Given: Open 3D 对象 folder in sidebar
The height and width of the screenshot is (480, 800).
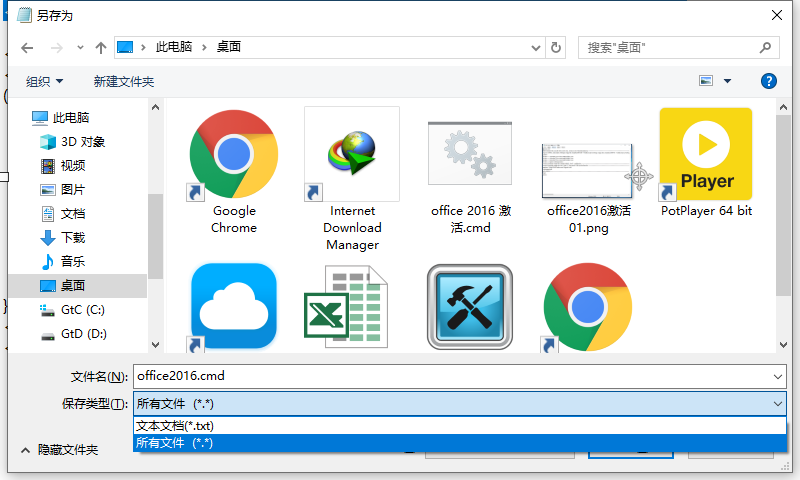Looking at the screenshot, I should (x=83, y=142).
